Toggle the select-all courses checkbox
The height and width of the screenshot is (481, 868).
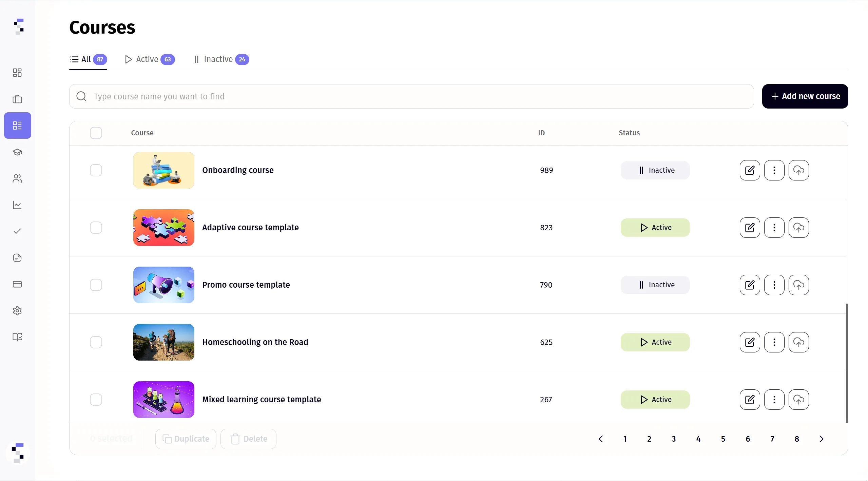pos(96,133)
